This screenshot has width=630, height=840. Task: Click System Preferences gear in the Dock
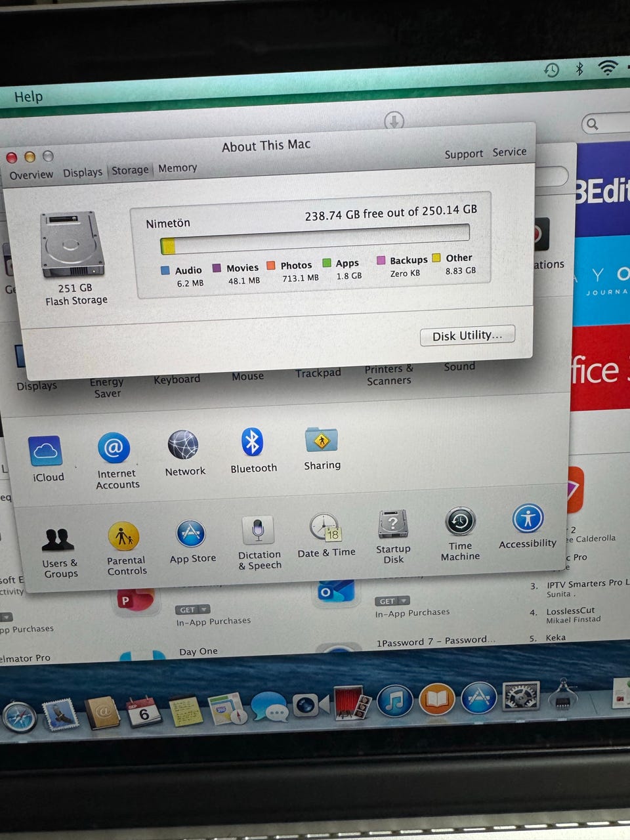coord(521,696)
